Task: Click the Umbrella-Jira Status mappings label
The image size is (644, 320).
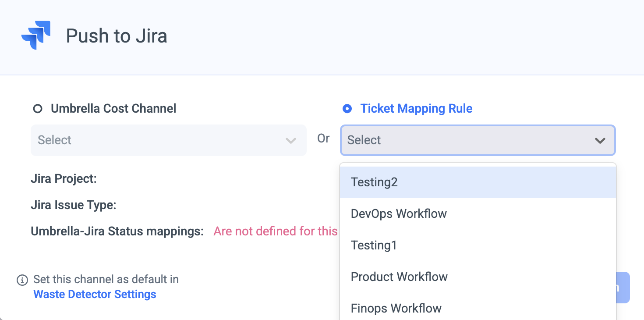Action: [x=117, y=231]
